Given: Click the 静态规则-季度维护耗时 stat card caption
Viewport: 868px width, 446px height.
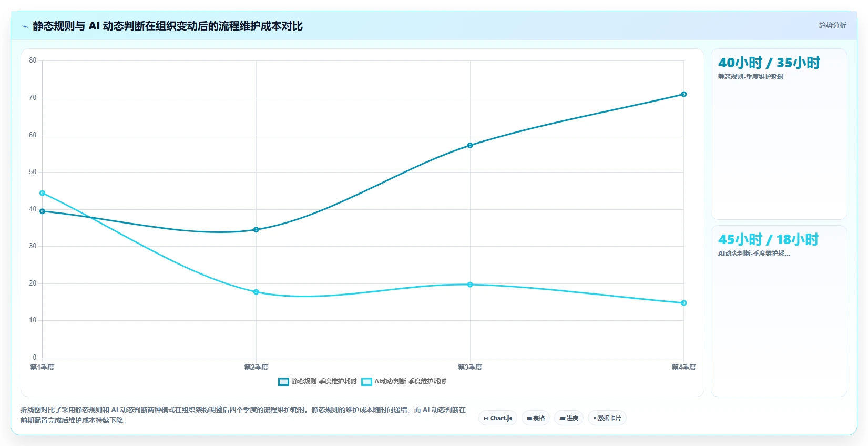Looking at the screenshot, I should 751,77.
